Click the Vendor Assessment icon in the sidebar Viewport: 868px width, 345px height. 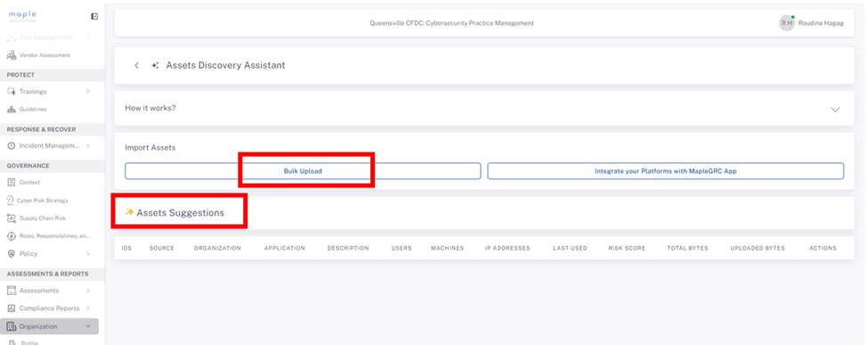11,55
